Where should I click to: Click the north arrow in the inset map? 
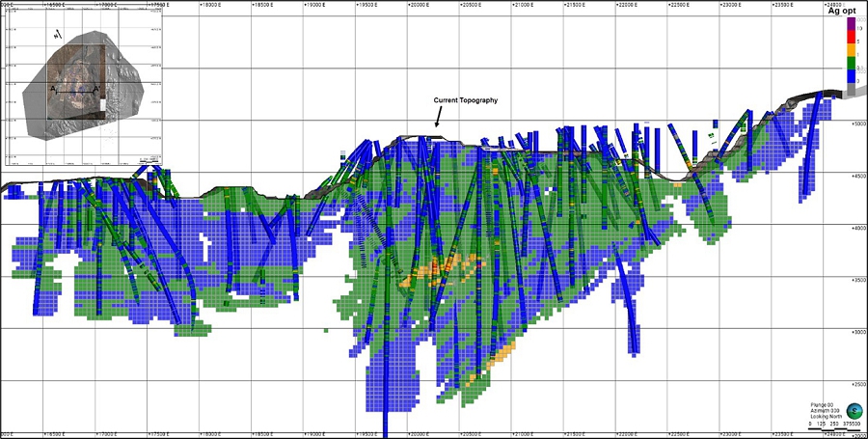point(56,33)
